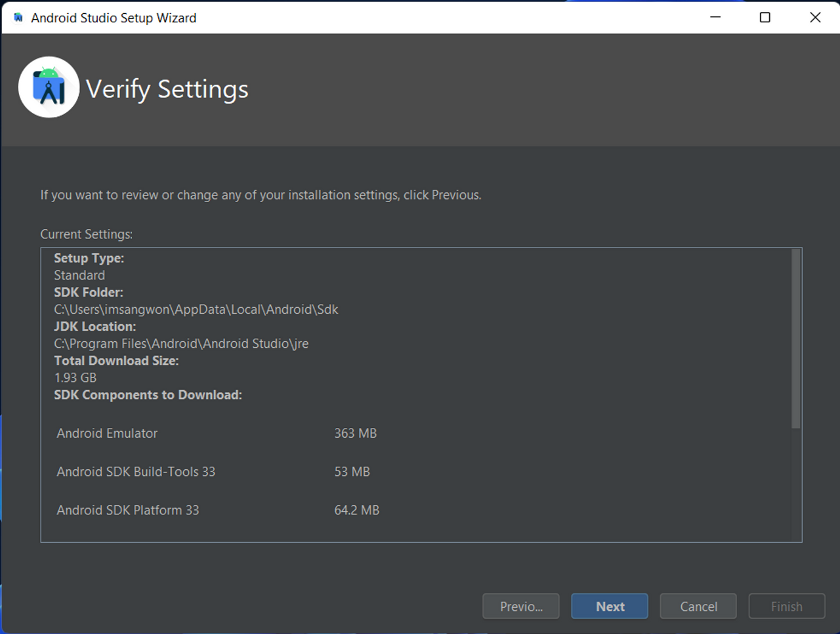The image size is (840, 634).
Task: Click the Next button
Action: (x=609, y=606)
